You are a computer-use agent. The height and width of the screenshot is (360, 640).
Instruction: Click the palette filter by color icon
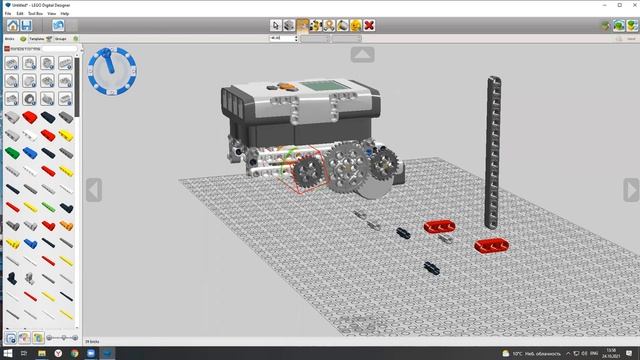(x=24, y=338)
